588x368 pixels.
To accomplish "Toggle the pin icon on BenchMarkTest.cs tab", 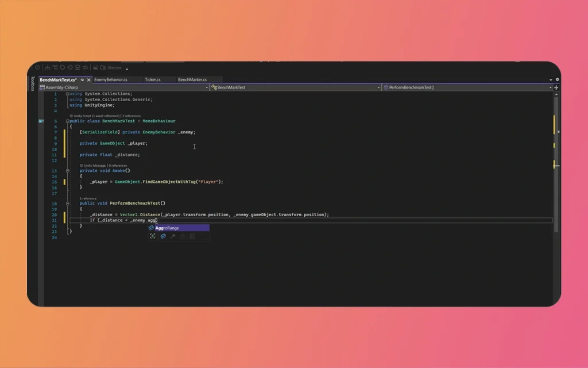I will pos(82,80).
